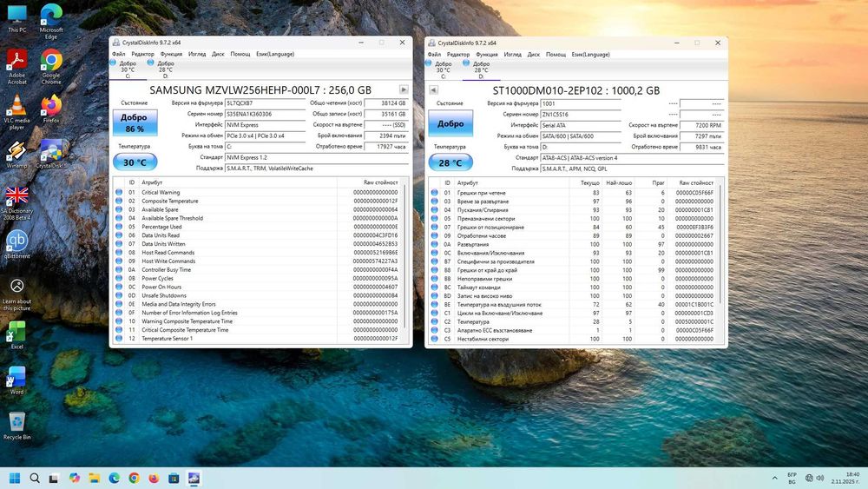Screen dimensions: 868x489
Task: Click the ST1000DM010 attribute list scrollbar
Action: pyautogui.click(x=721, y=246)
